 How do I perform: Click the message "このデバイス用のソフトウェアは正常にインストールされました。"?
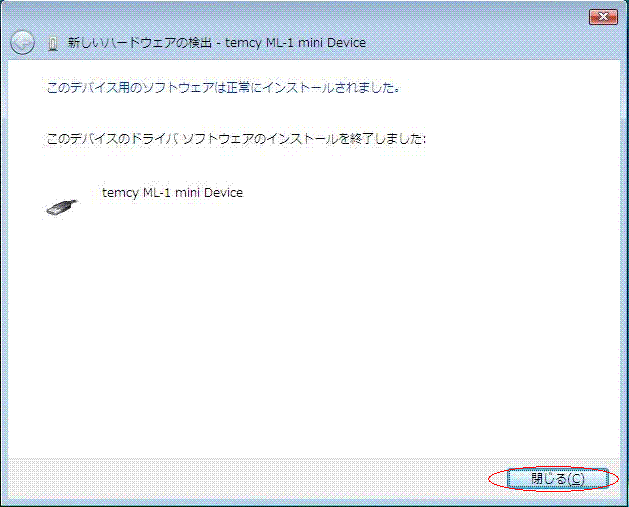223,87
